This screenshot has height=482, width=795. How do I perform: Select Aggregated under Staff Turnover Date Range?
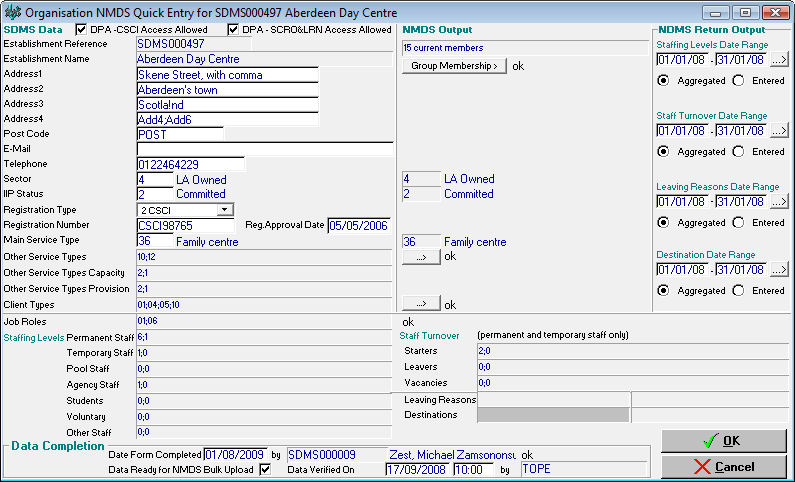click(663, 152)
